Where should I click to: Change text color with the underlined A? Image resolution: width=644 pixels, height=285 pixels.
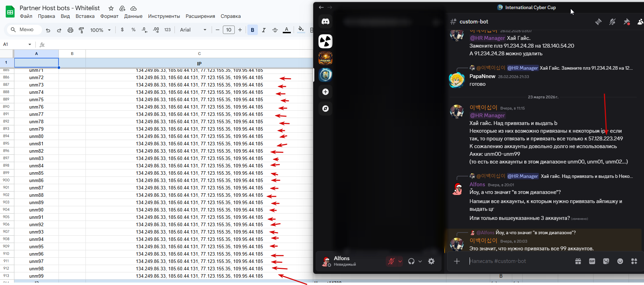pyautogui.click(x=287, y=30)
